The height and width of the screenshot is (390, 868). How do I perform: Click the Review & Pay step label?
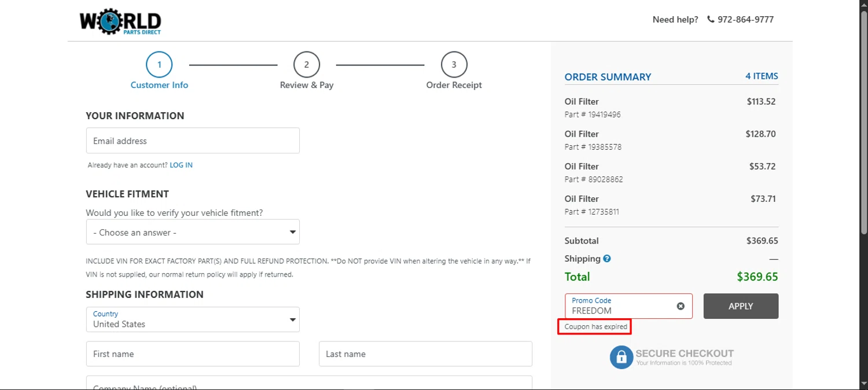coord(307,85)
